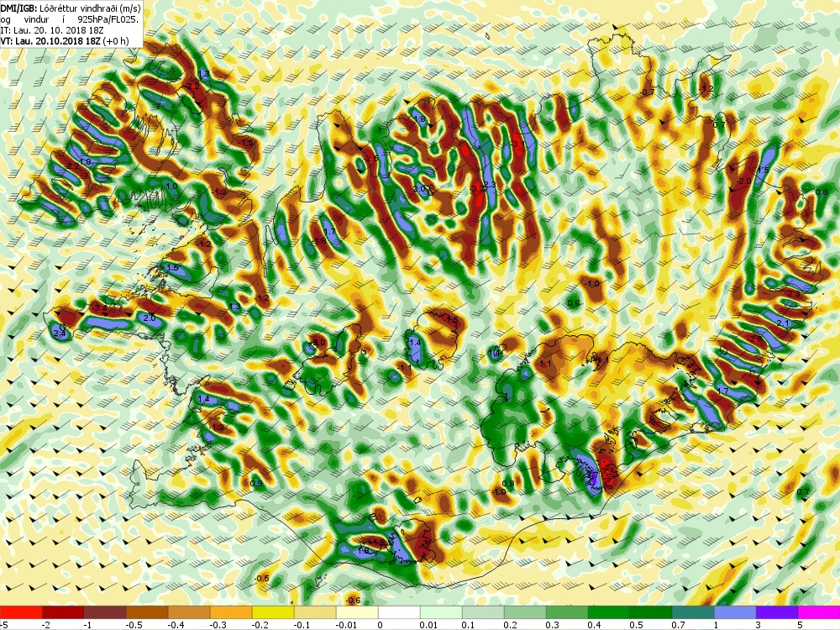Choose the maroon legend swatch above -1
The image size is (840, 630).
pyautogui.click(x=105, y=612)
